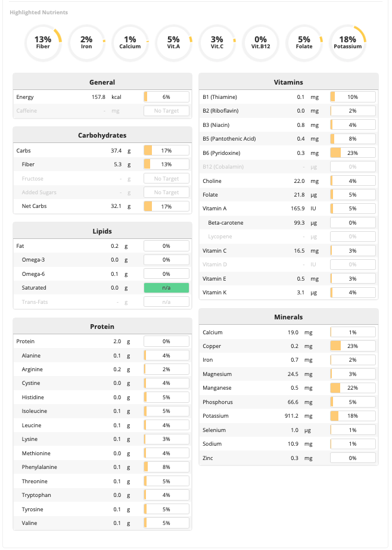392x550 pixels.
Task: Click the Fiber 13% highlighted nutrient circle
Action: point(43,42)
